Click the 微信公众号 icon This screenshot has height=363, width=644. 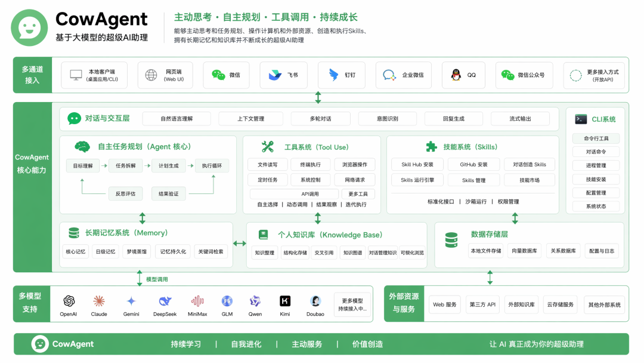pos(507,75)
